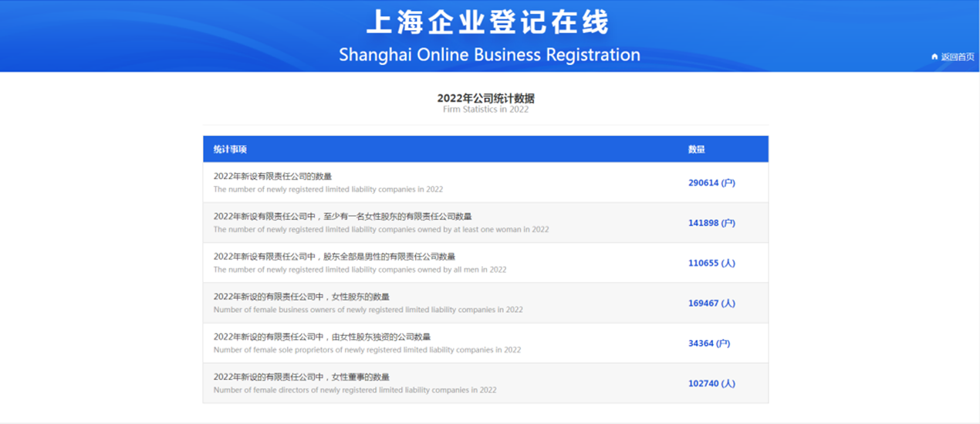Image resolution: width=980 pixels, height=424 pixels.
Task: Click the 统计事项 column header
Action: tap(230, 149)
